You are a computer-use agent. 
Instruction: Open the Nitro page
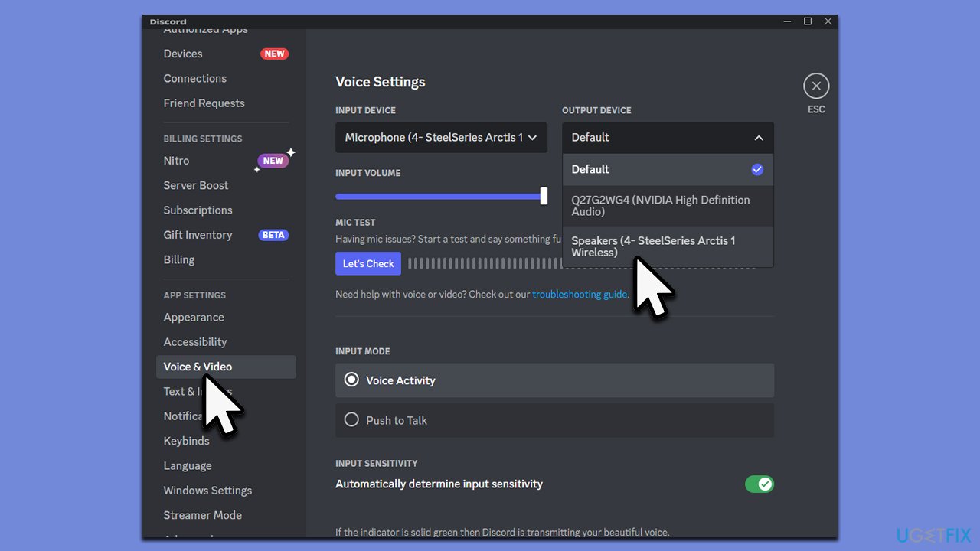click(176, 161)
